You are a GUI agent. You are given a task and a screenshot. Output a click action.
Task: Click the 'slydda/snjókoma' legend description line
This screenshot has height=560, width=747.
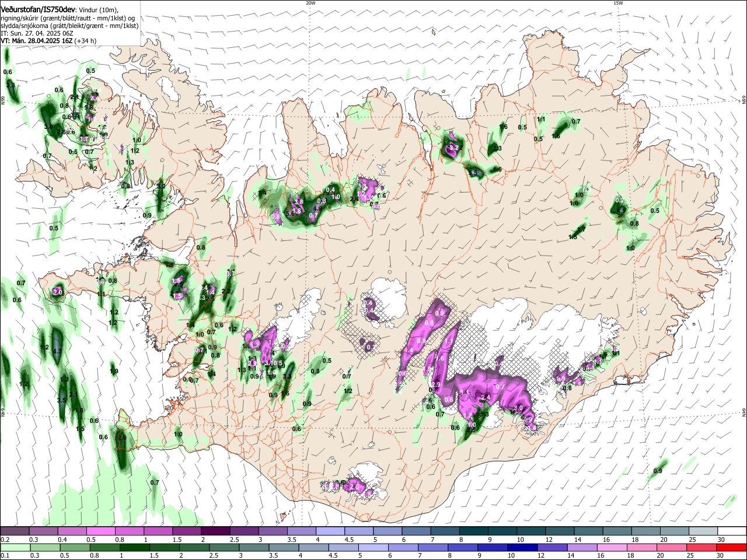tap(69, 26)
